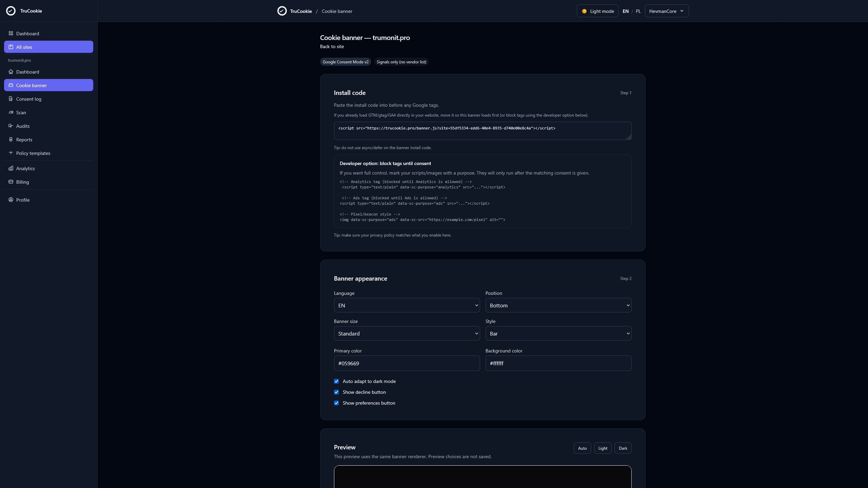Open the Billing section

tap(22, 182)
